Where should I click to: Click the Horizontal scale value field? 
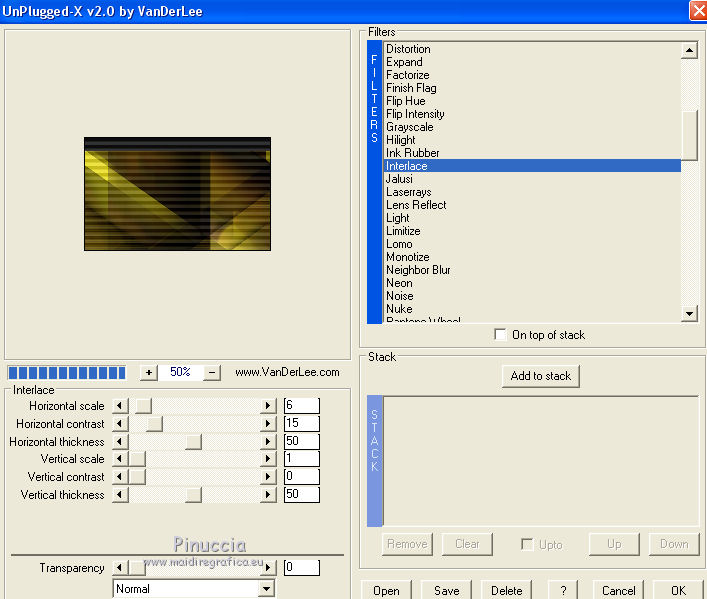point(301,405)
